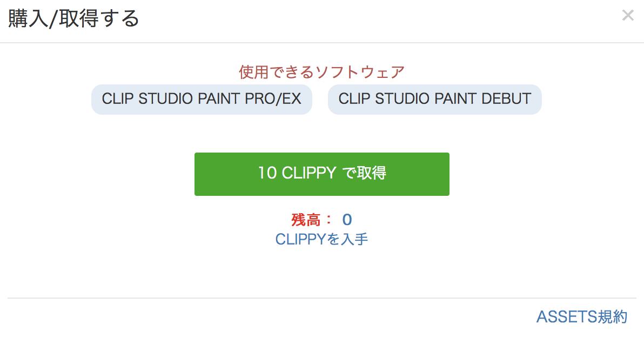The height and width of the screenshot is (343, 644).
Task: Click the red compatible software label
Action: point(321,71)
